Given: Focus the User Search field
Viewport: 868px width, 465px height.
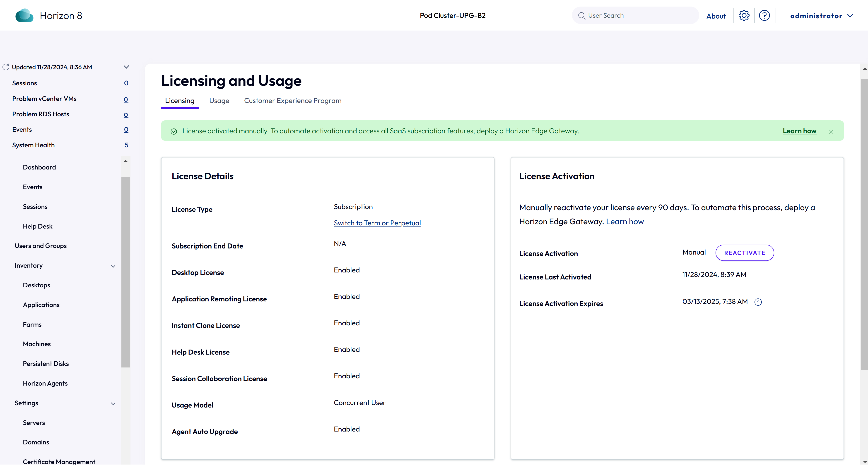Looking at the screenshot, I should (x=635, y=15).
